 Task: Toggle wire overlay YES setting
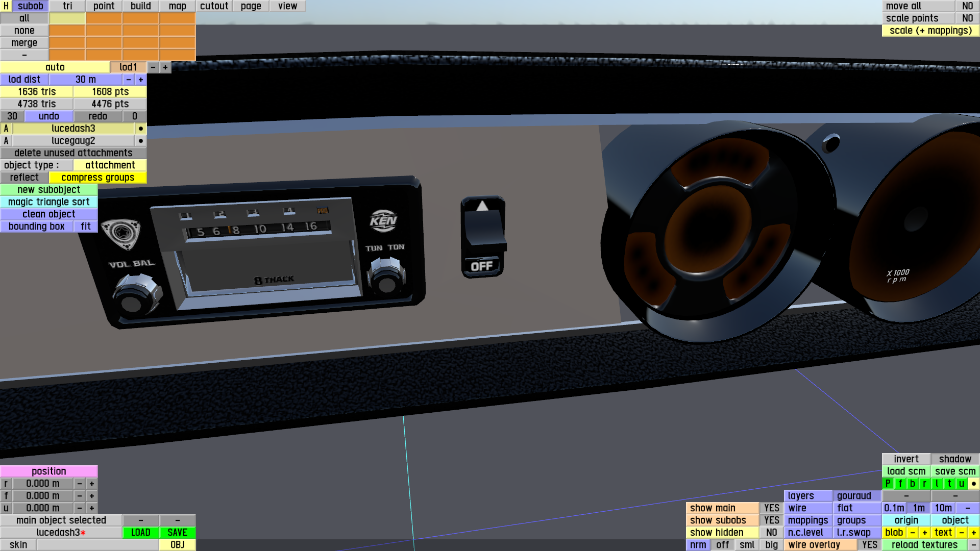[869, 545]
